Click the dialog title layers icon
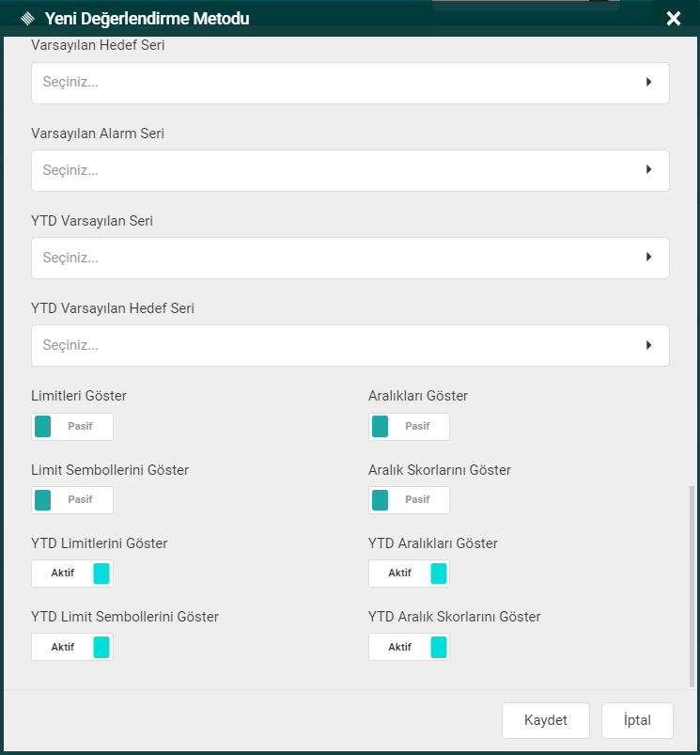Screen dimensions: 700x755 [x=27, y=18]
